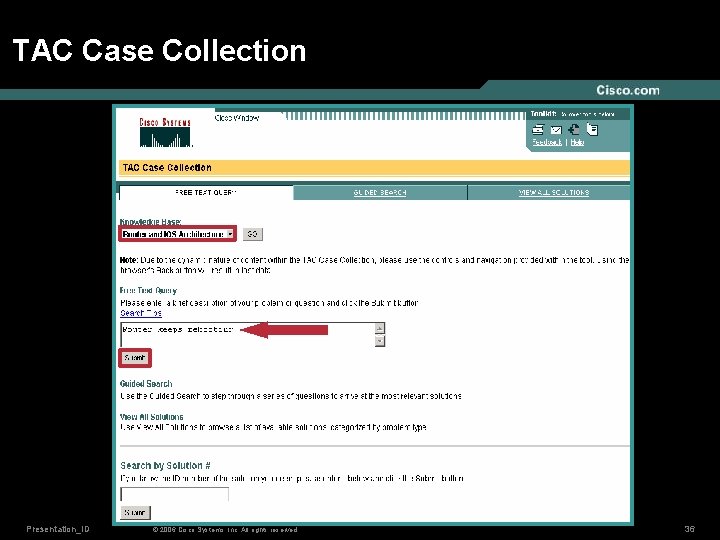This screenshot has height=540, width=720.
Task: Click the hand-holding-document icon in Toolkit
Action: pyautogui.click(x=592, y=129)
